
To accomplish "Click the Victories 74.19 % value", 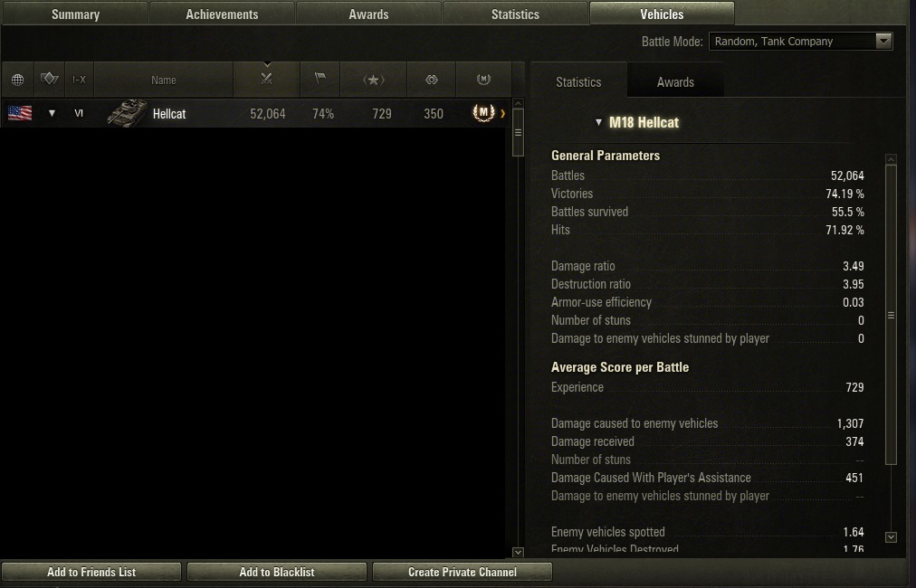I will click(844, 194).
